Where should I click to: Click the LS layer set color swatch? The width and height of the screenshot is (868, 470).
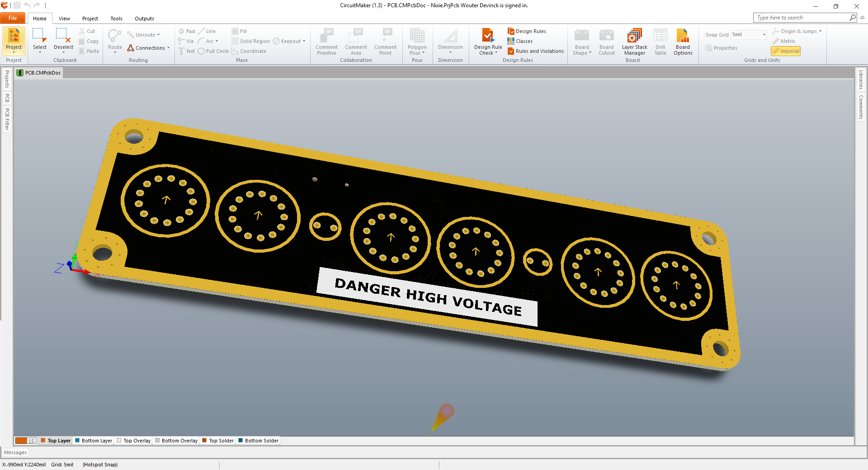pyautogui.click(x=21, y=441)
